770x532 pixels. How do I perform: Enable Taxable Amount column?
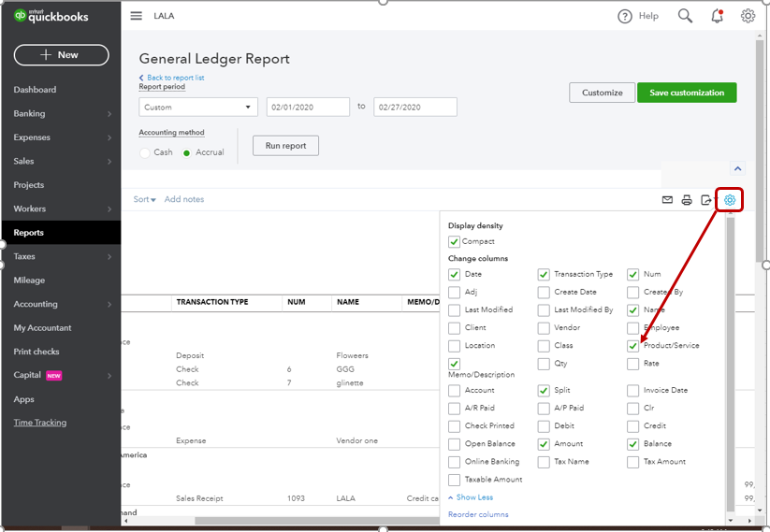pyautogui.click(x=454, y=480)
